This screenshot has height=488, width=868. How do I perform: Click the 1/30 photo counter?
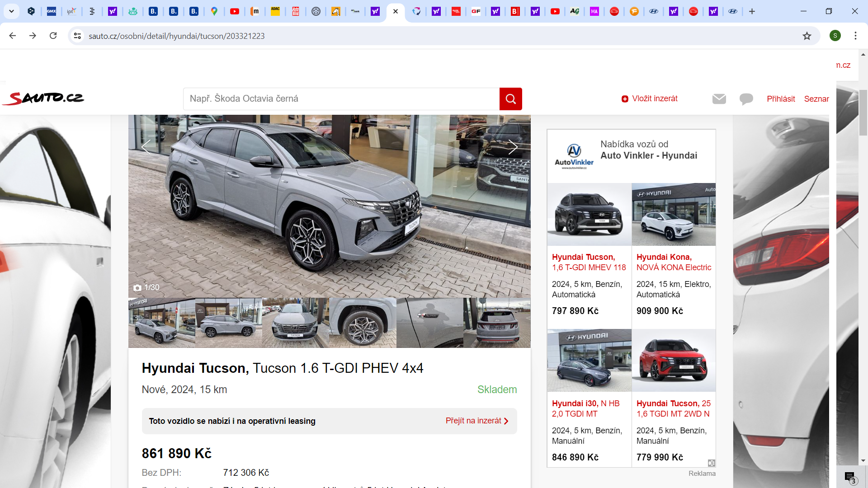click(x=146, y=287)
